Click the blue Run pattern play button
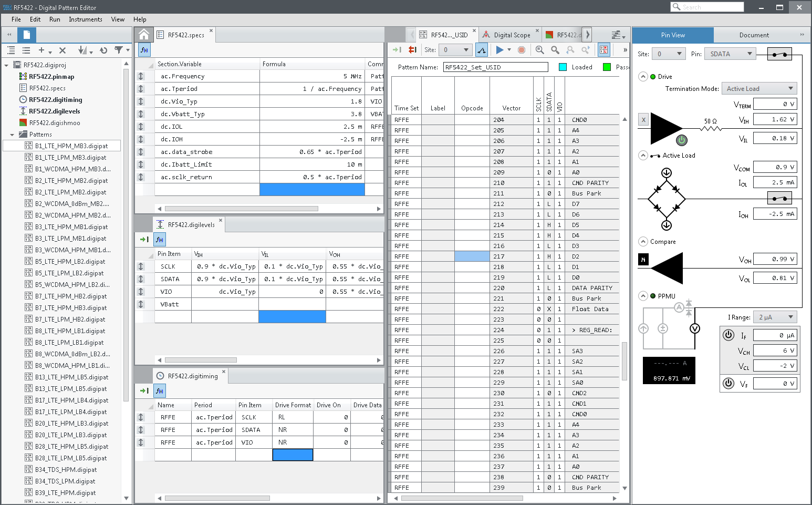The width and height of the screenshot is (812, 505). pos(499,50)
